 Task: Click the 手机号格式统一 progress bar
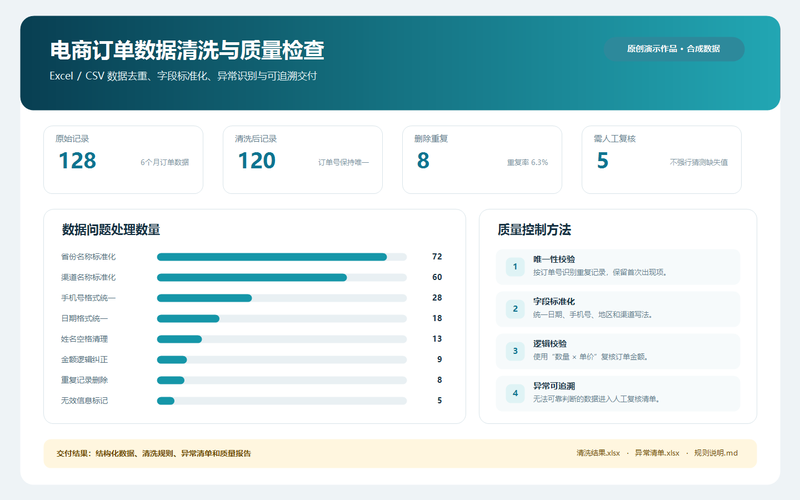[282, 298]
